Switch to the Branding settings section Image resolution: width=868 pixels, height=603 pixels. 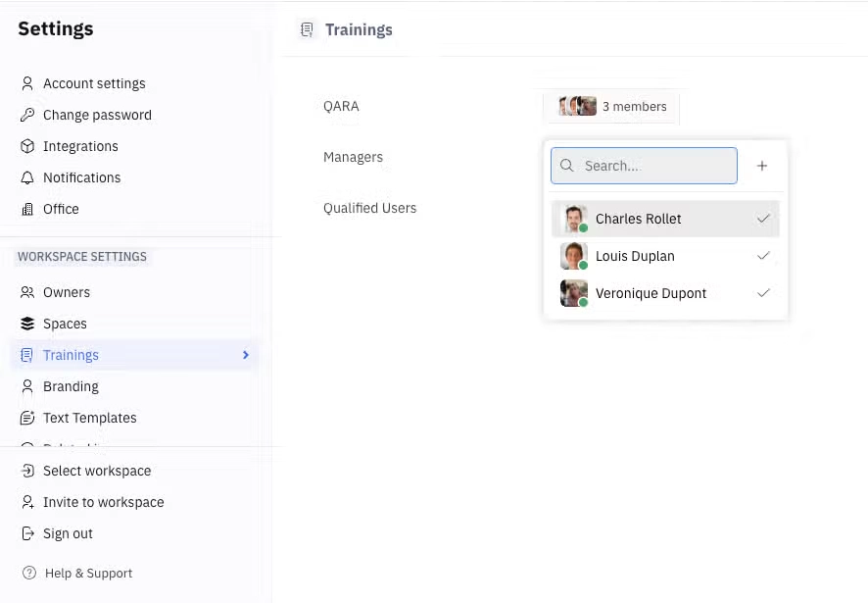point(69,386)
